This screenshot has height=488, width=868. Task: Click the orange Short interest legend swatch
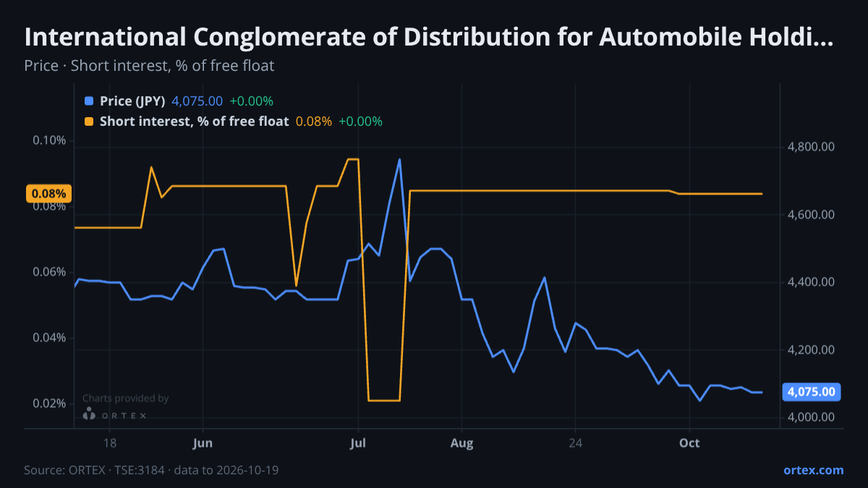89,121
